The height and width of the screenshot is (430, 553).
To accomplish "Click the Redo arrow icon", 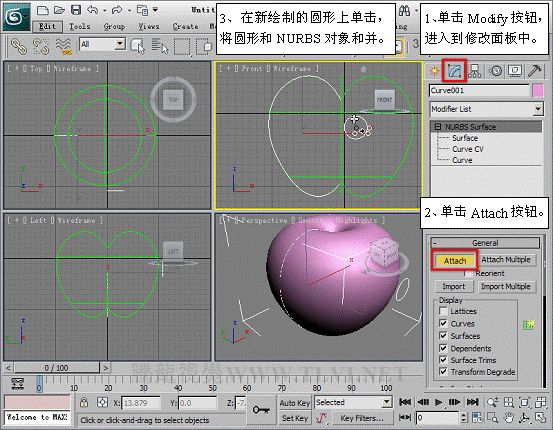I will [117, 10].
